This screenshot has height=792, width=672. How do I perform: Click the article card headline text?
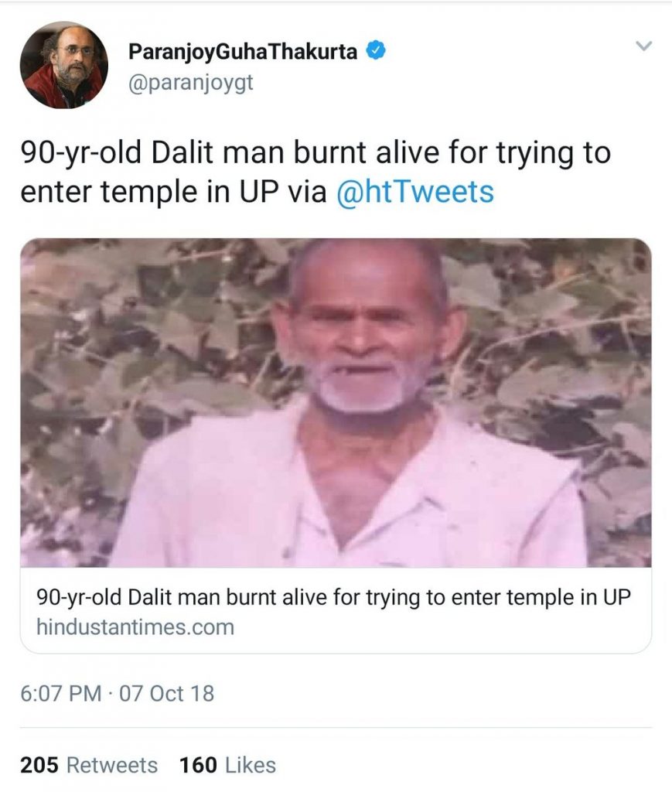coord(334,599)
